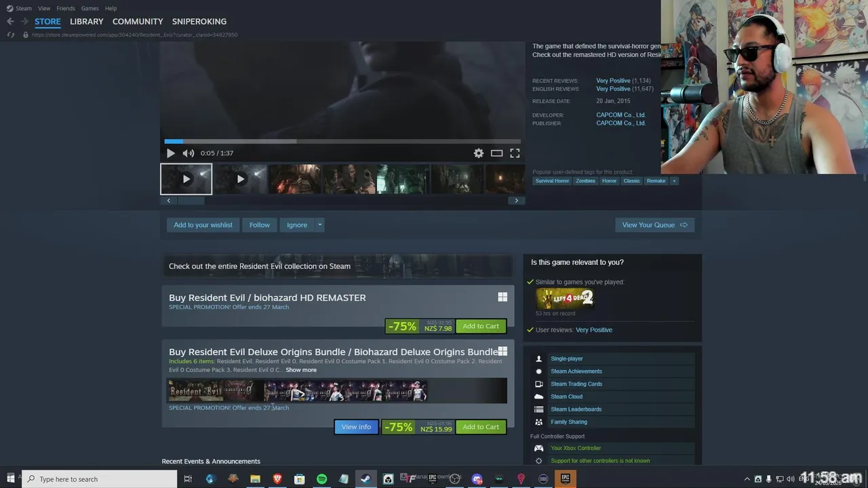Open the Left 4 Dead 2 thumbnail
Image resolution: width=868 pixels, height=488 pixels.
[565, 298]
